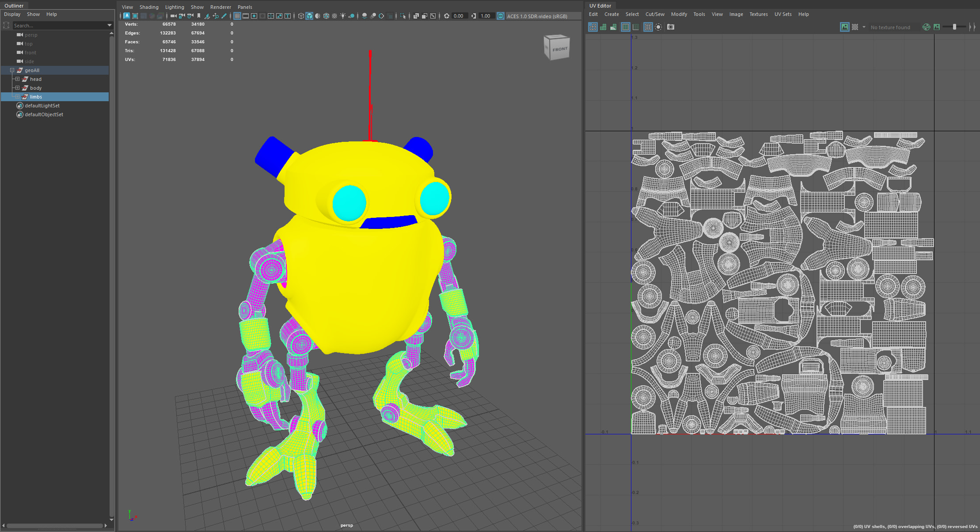This screenshot has height=532, width=980.
Task: Open the viewport Shading menu
Action: tap(149, 7)
